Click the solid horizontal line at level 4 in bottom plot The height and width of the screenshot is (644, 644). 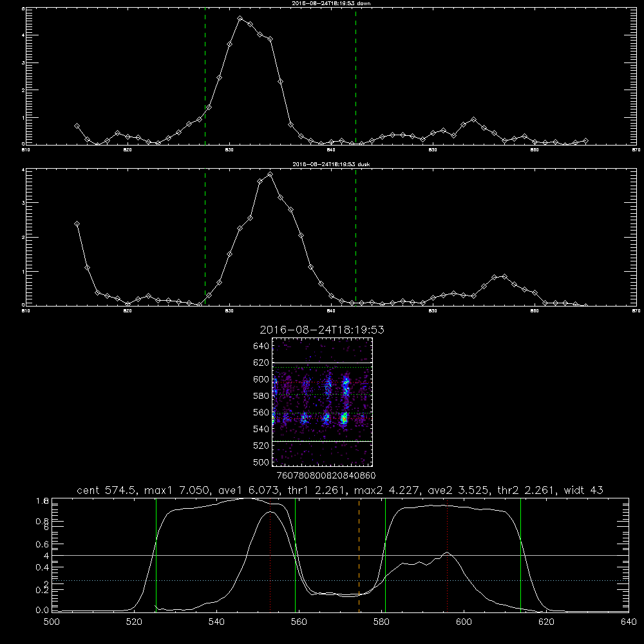pos(340,555)
